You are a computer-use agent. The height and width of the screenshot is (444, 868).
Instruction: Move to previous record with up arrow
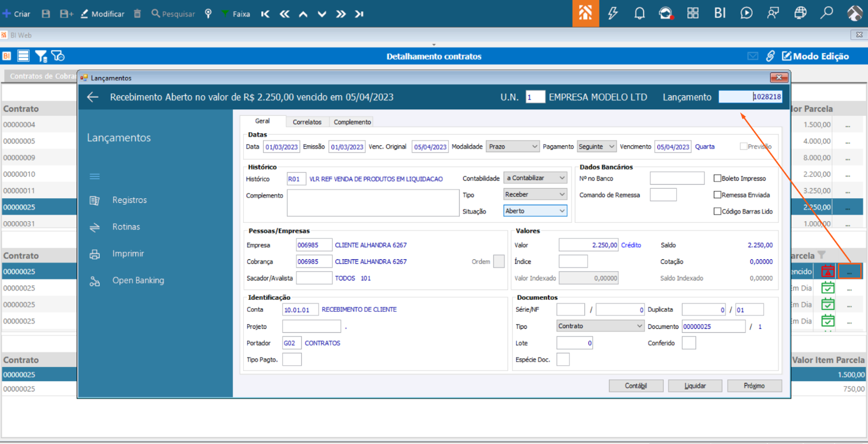tap(303, 14)
